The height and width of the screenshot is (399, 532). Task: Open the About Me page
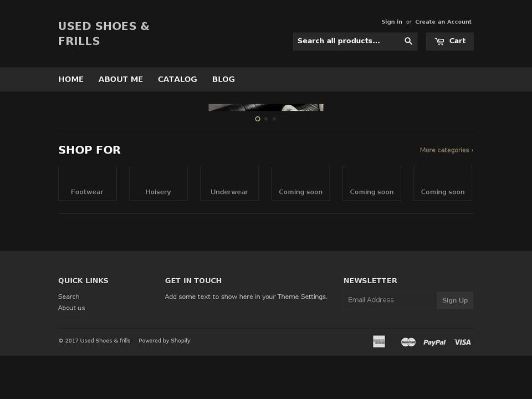(120, 79)
